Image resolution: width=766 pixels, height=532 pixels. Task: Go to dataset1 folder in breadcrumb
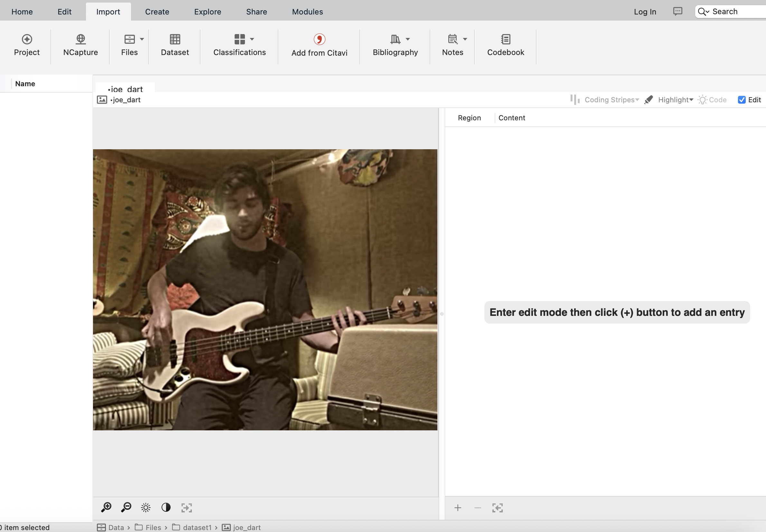tap(197, 527)
